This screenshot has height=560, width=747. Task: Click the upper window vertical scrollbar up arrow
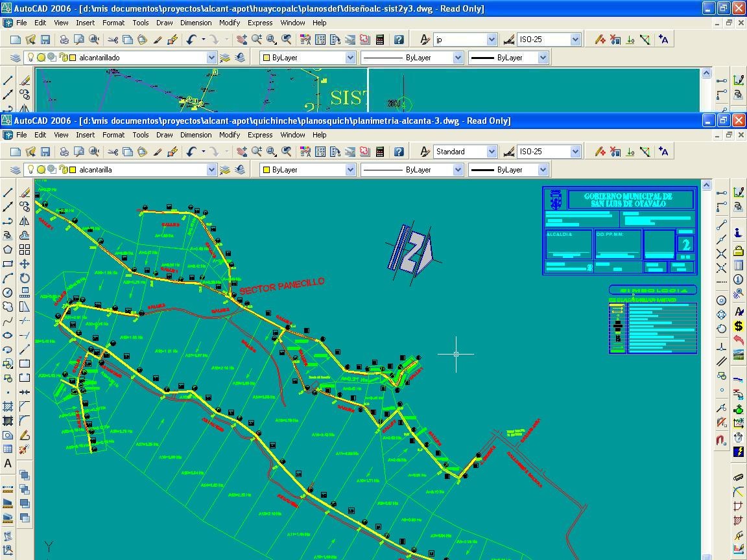(x=706, y=73)
